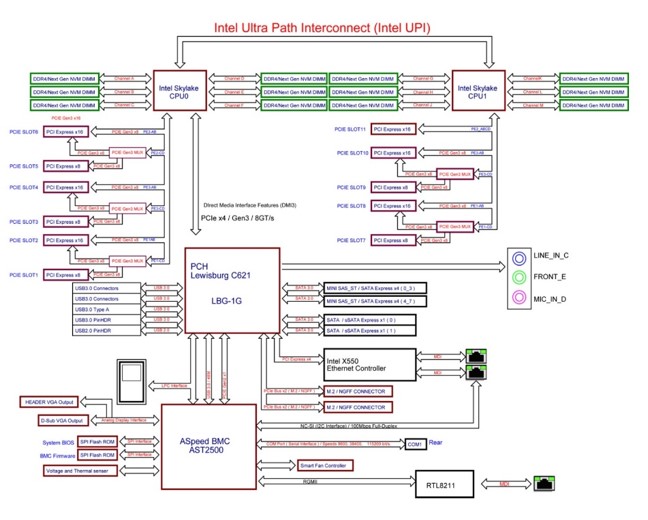The width and height of the screenshot is (648, 520).
Task: Click the Direct Media Interface Features (DMI3) label
Action: (250, 205)
